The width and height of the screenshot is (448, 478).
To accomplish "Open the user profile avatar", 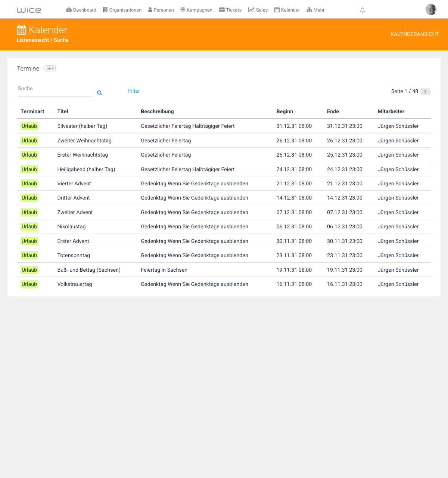I will click(431, 9).
